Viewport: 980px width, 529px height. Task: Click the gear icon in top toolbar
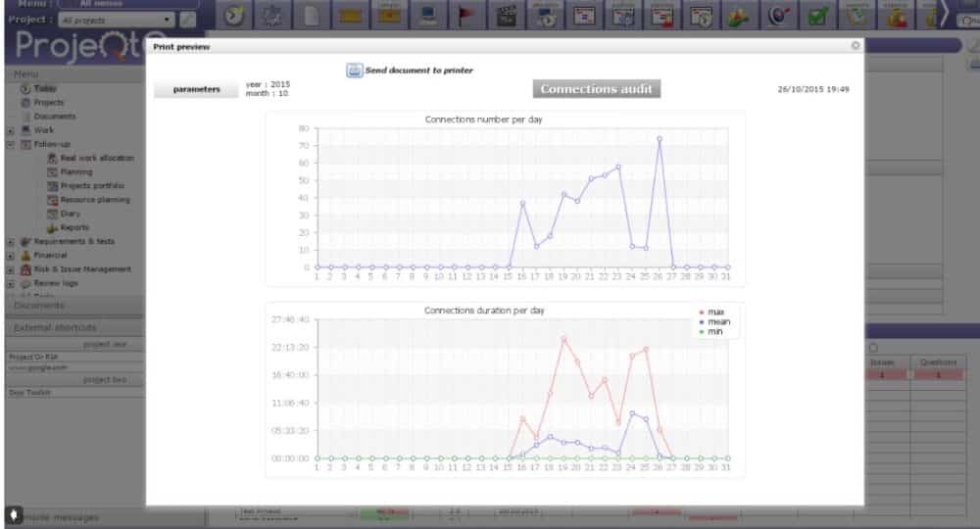[272, 16]
